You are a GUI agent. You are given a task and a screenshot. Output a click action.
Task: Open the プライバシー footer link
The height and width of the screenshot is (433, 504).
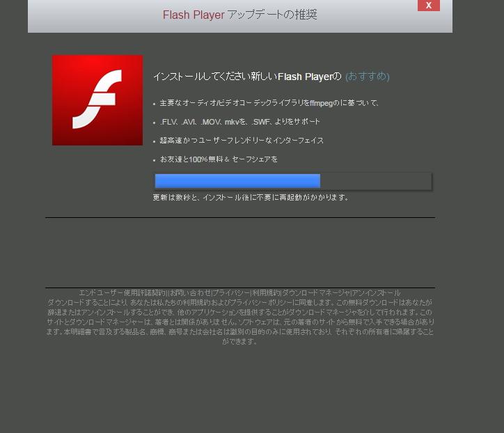pos(231,293)
